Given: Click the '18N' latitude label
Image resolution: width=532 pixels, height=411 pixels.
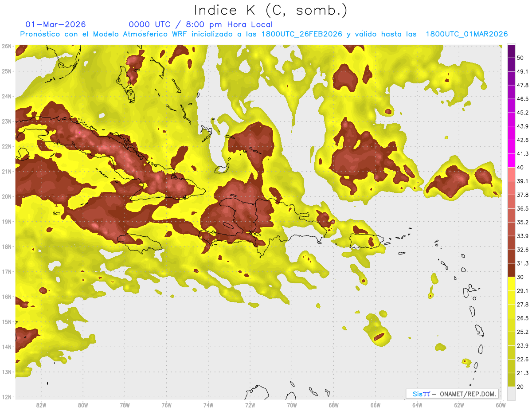Looking at the screenshot, I should (x=7, y=247).
